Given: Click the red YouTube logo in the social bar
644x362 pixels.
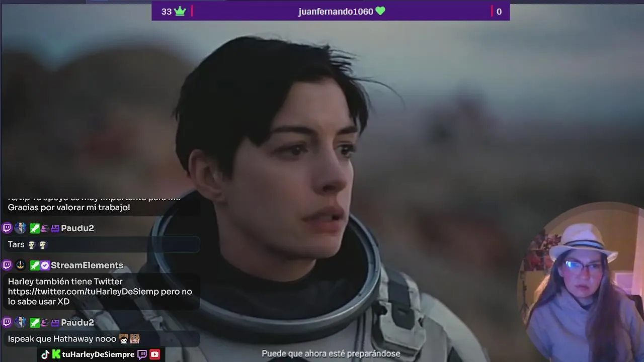Looking at the screenshot, I should pyautogui.click(x=154, y=354).
